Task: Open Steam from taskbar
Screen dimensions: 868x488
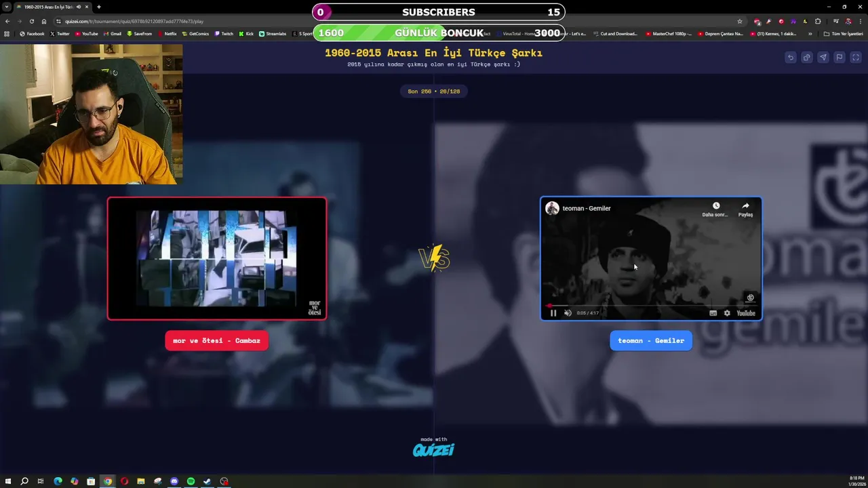Action: click(x=208, y=481)
